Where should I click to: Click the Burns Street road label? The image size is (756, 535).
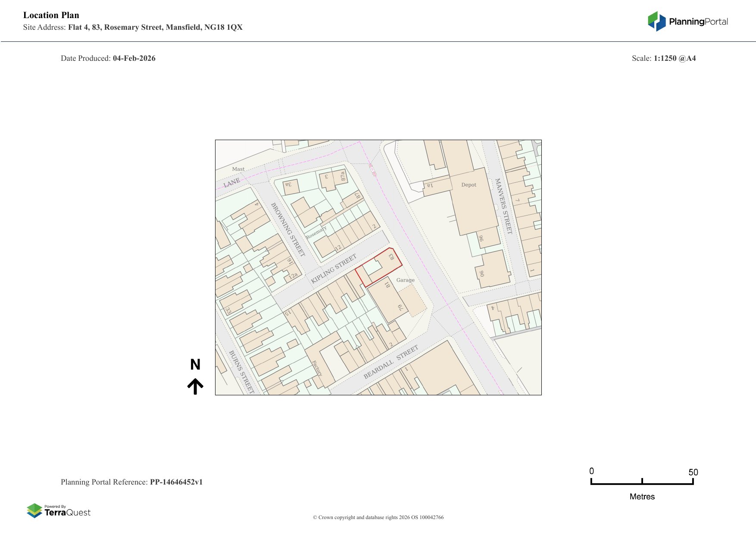click(x=241, y=371)
